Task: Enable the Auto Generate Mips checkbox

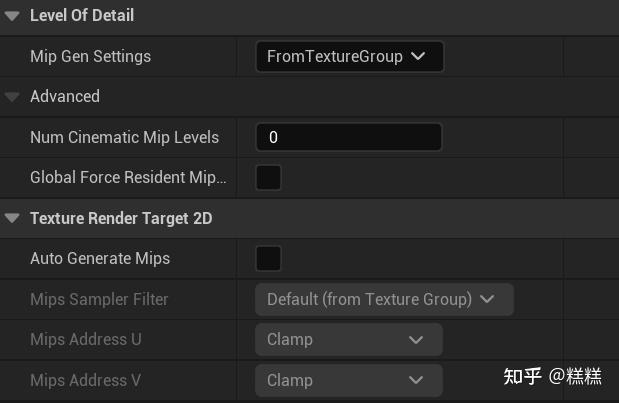Action: coord(268,258)
